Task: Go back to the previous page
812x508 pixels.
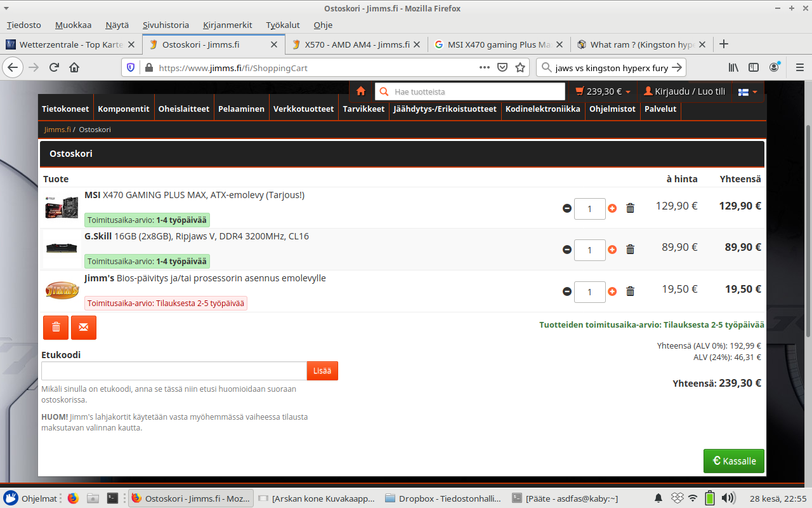Action: pos(13,67)
